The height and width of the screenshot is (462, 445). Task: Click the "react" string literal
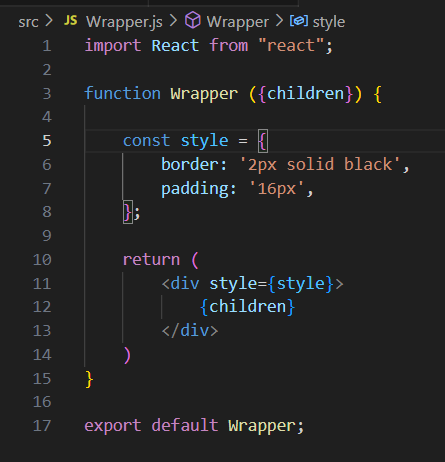tap(291, 46)
